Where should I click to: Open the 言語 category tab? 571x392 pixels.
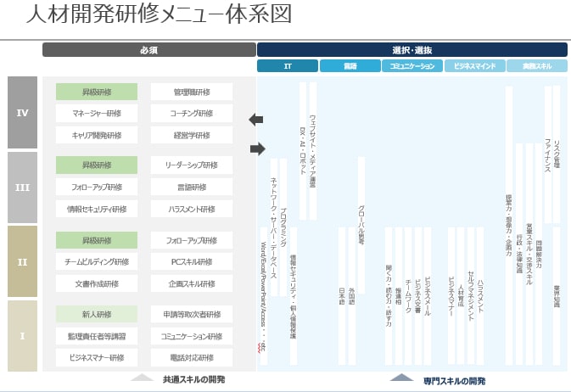coord(350,66)
